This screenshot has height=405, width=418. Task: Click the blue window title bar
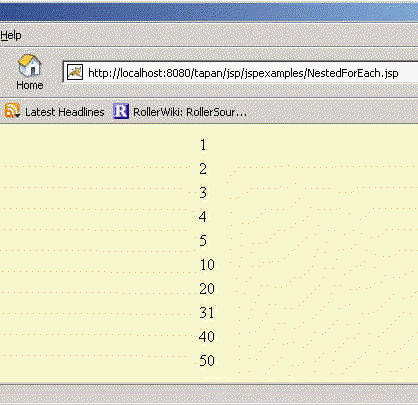pos(209,12)
